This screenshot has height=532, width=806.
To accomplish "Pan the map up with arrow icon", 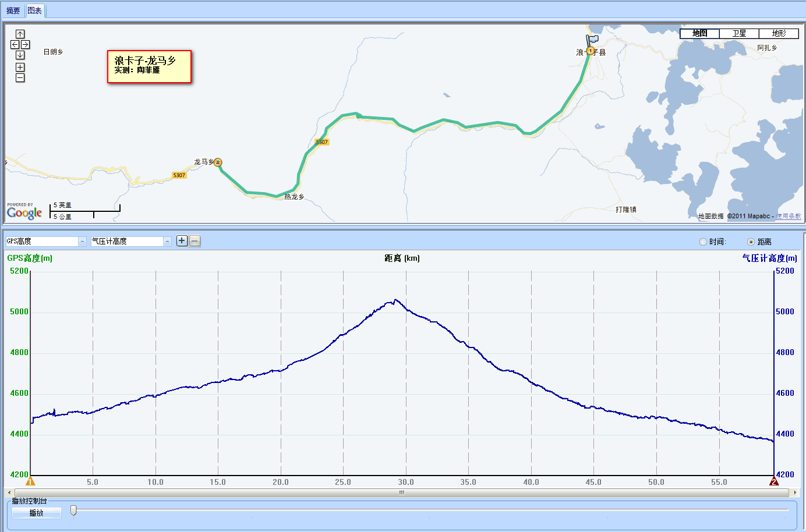I will pos(20,34).
